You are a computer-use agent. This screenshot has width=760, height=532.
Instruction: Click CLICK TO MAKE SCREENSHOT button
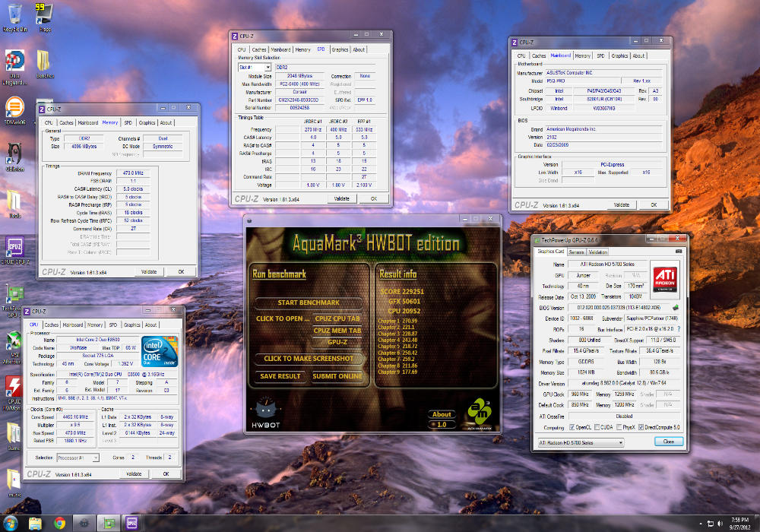(309, 359)
